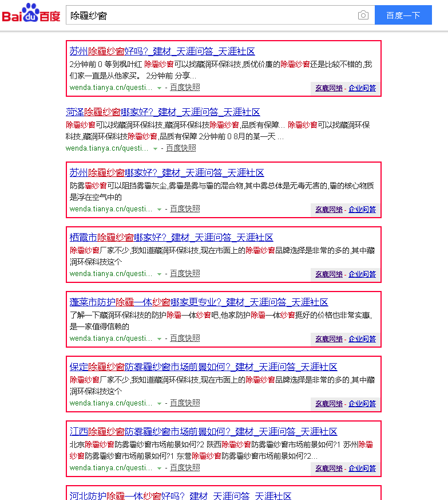Open 百度快照 for 保定 result

[185, 403]
